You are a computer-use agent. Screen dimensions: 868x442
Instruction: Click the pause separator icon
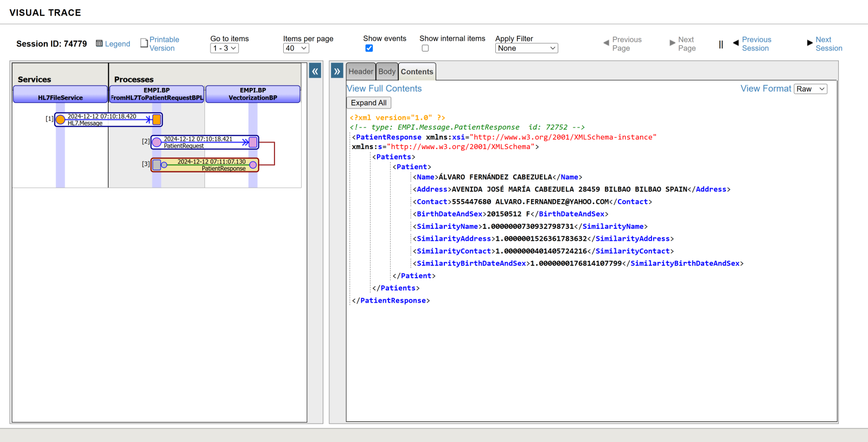tap(721, 44)
